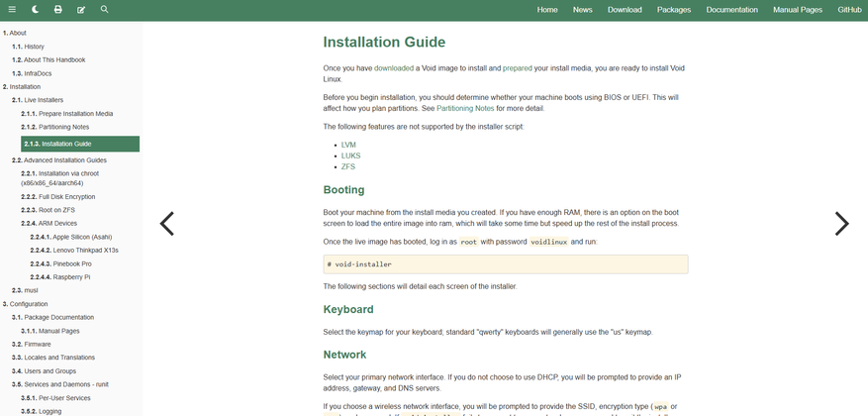Follow the Partitioning Notes link in the text
This screenshot has height=416, width=868.
pyautogui.click(x=465, y=108)
